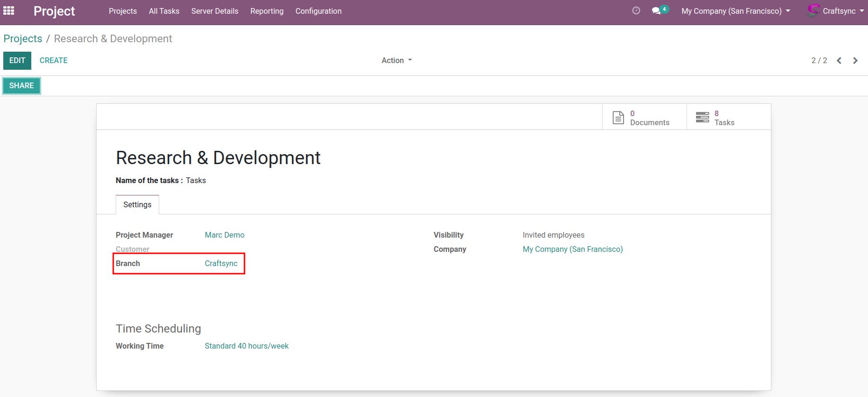Go to previous record arrow
This screenshot has height=397, width=868.
point(839,61)
